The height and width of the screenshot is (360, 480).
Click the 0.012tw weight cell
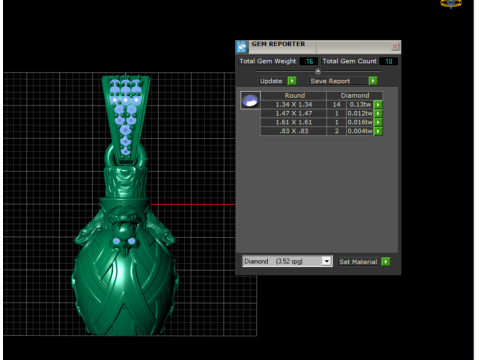(x=360, y=113)
